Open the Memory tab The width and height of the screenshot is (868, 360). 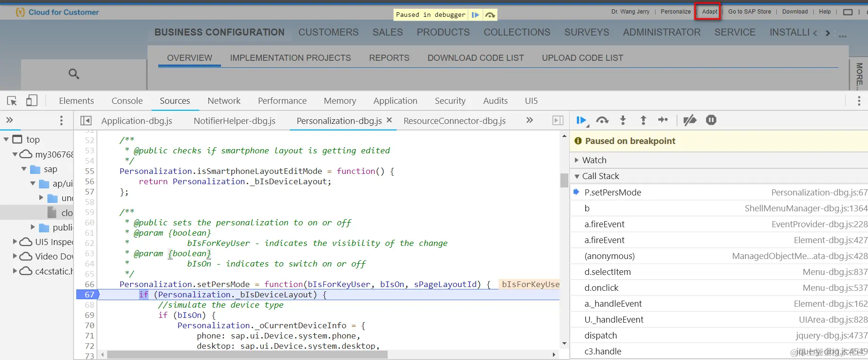340,101
